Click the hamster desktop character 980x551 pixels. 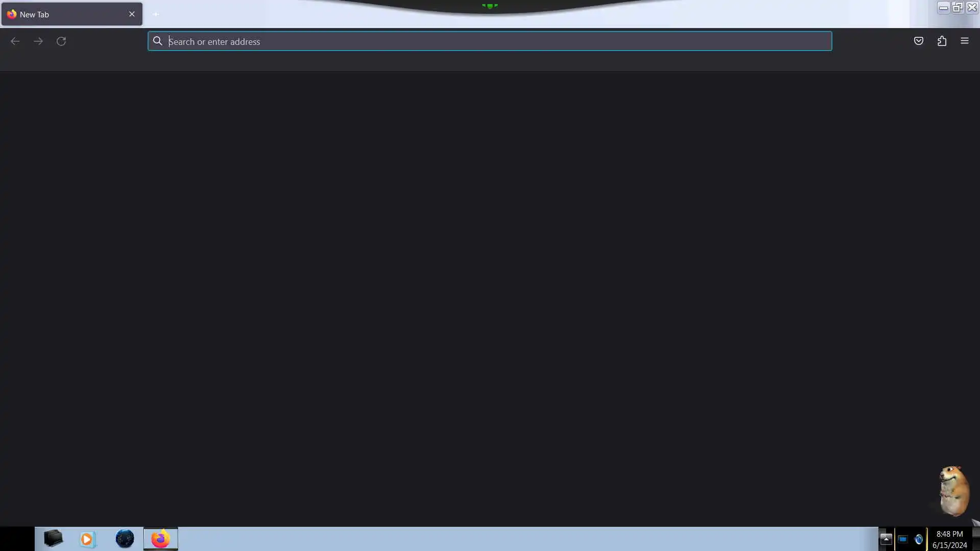[953, 491]
